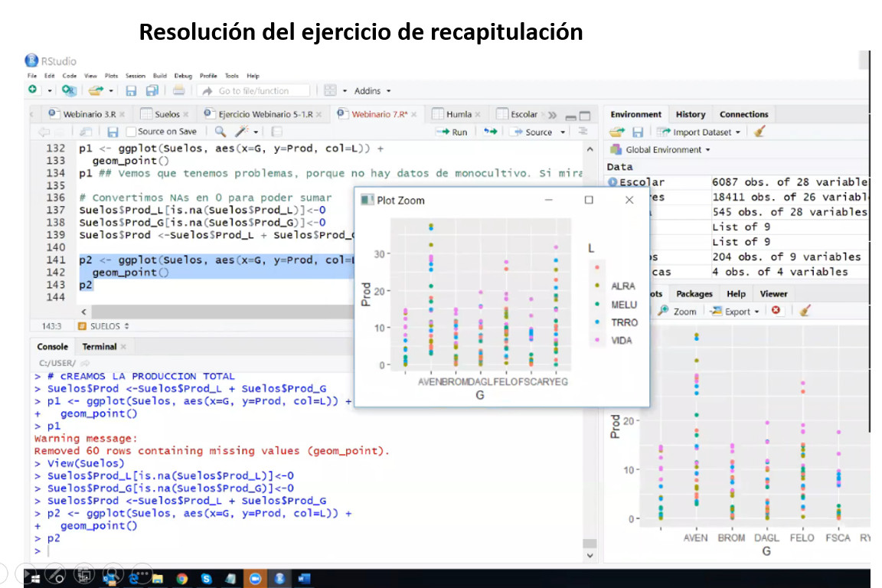Open the Global Environment dropdown
This screenshot has height=588, width=882.
click(668, 150)
